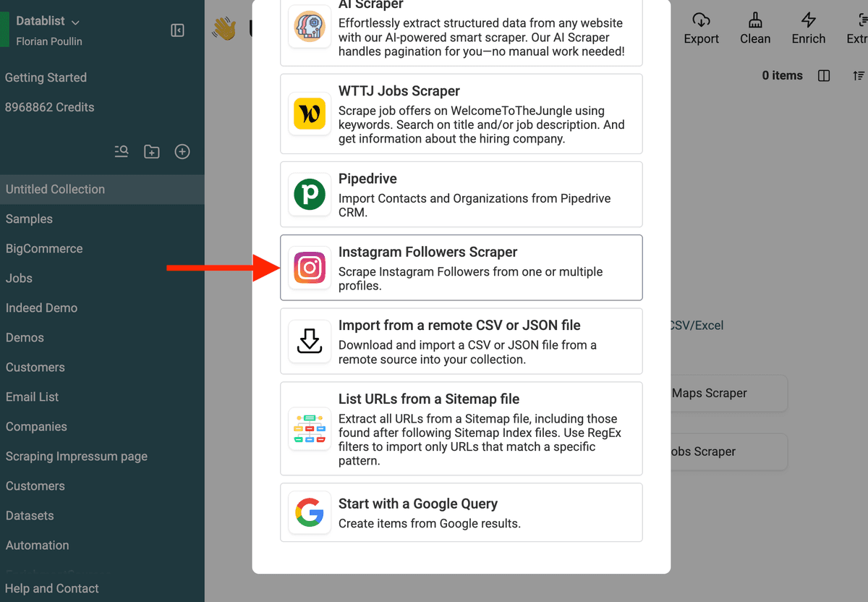
Task: Open the Samples collection
Action: coord(29,219)
